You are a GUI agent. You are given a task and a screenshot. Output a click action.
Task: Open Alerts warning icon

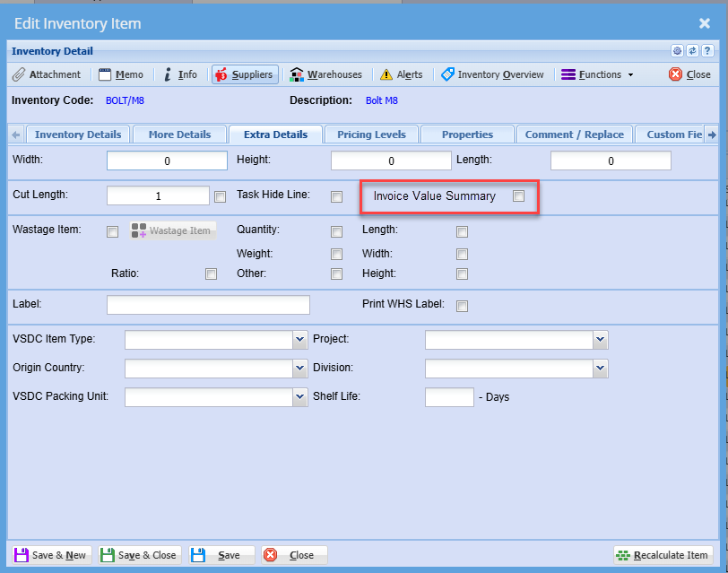point(402,74)
